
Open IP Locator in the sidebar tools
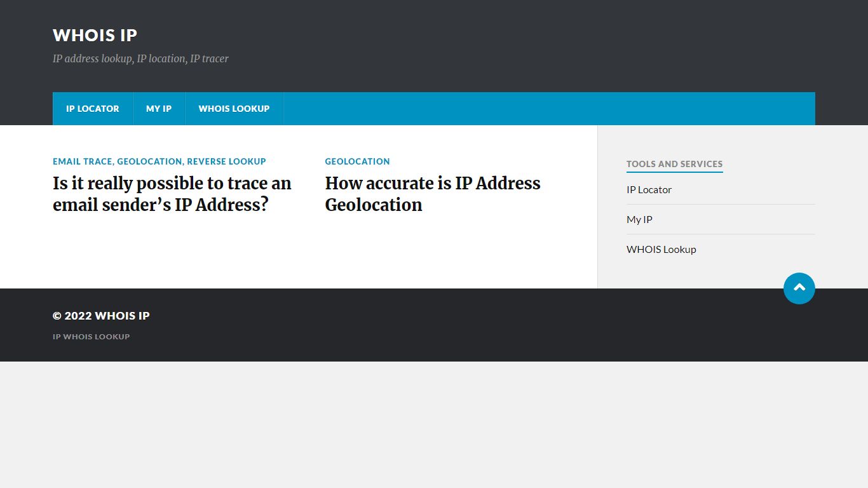click(649, 189)
